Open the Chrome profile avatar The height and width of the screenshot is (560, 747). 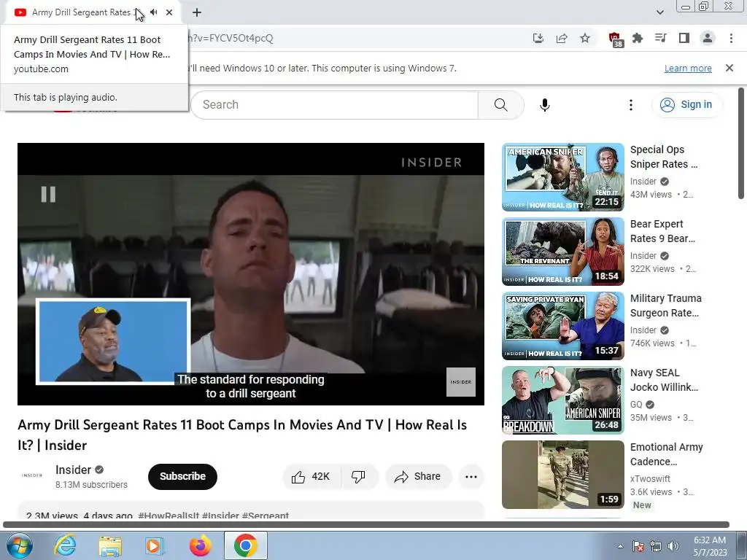[x=708, y=38]
